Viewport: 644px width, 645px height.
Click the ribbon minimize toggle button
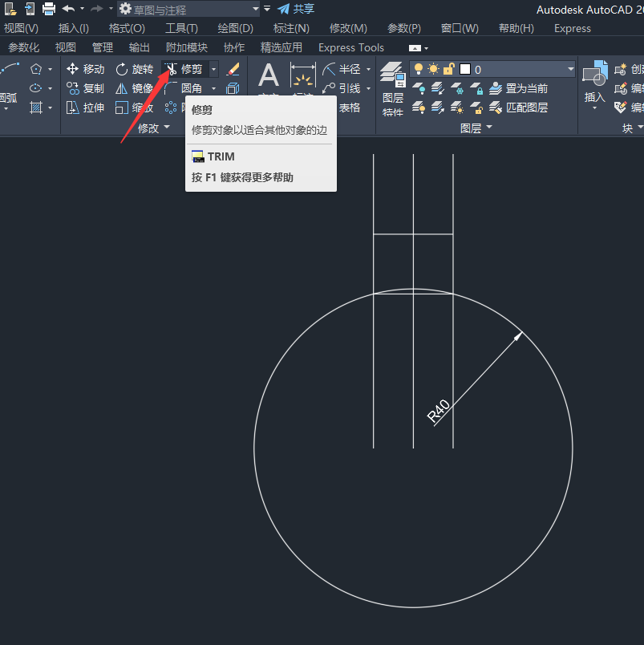click(415, 48)
